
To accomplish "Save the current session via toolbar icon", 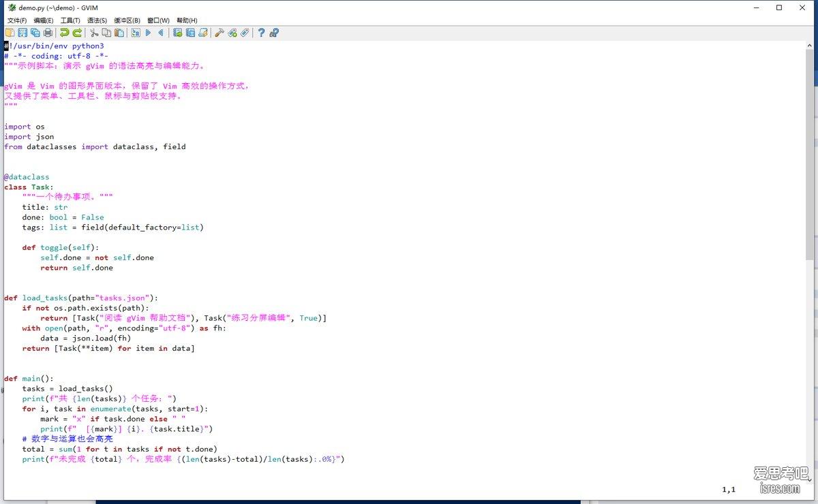I will click(190, 33).
